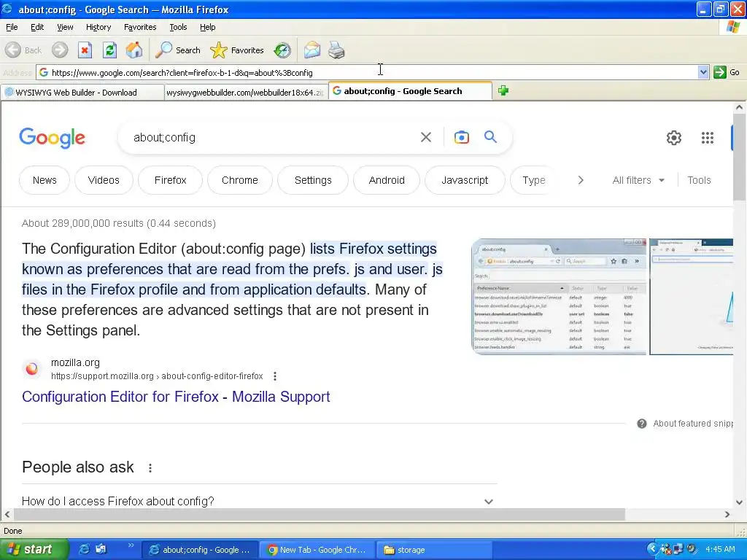Screen dimensions: 747x560
Task: Open the Help menu
Action: click(x=207, y=27)
